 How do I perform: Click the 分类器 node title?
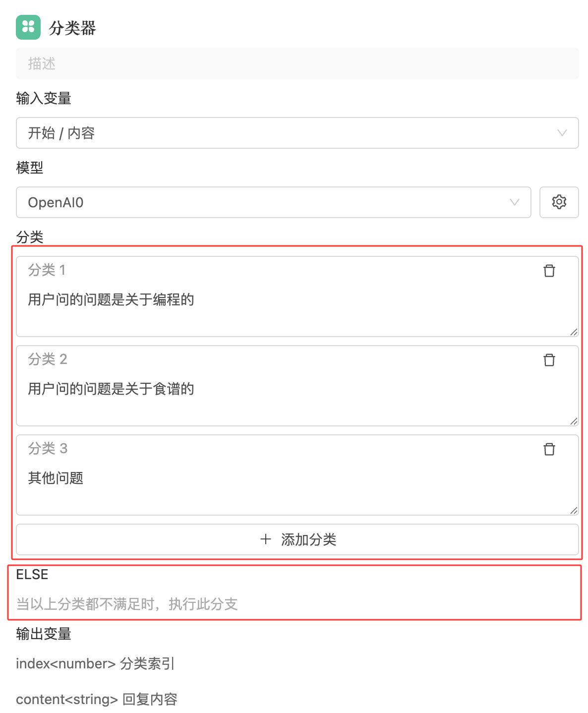(x=72, y=28)
